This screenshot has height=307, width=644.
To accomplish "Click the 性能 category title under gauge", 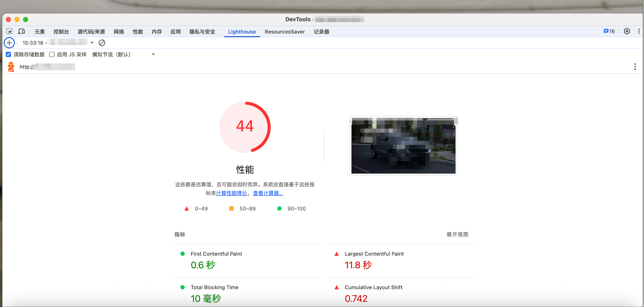I will point(245,169).
